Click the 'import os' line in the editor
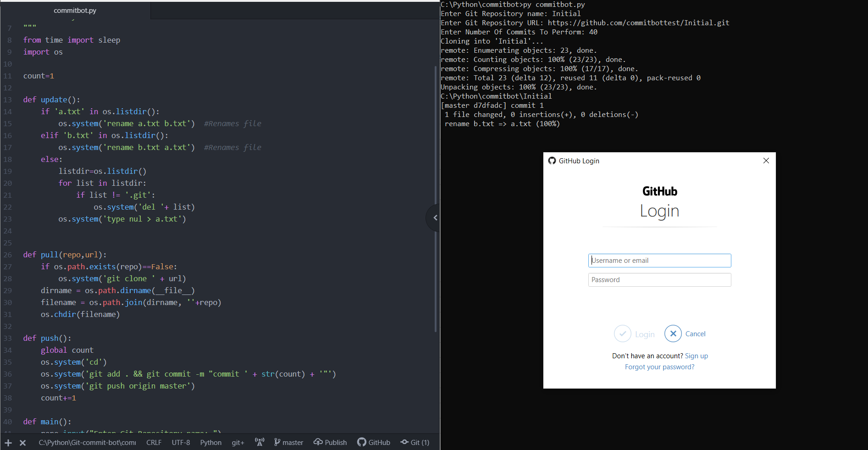This screenshot has height=450, width=868. [x=43, y=52]
